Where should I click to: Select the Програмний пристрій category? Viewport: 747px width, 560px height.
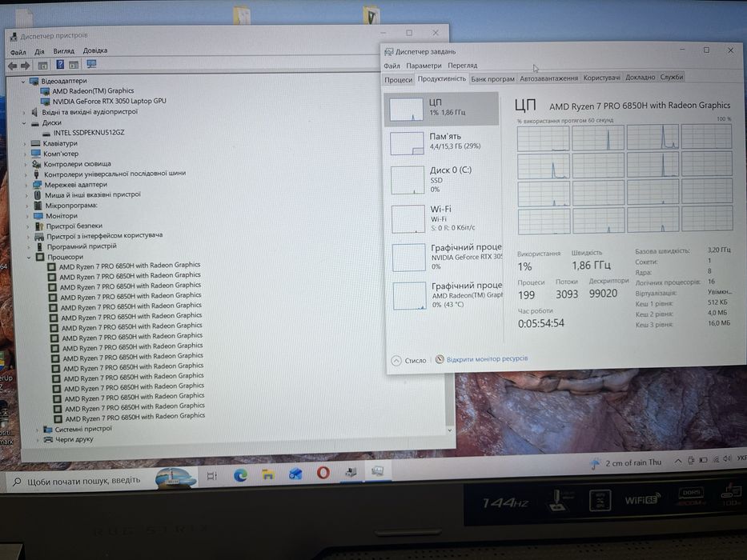(82, 246)
